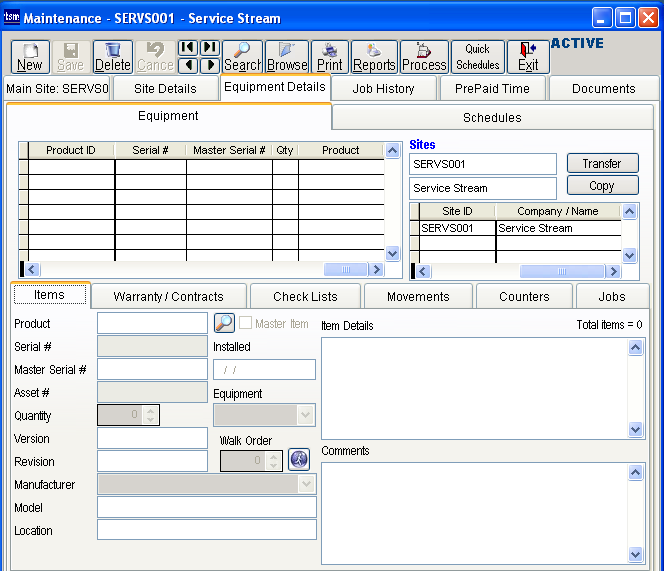
Task: Increase Quantity with spinner up arrow
Action: [150, 410]
